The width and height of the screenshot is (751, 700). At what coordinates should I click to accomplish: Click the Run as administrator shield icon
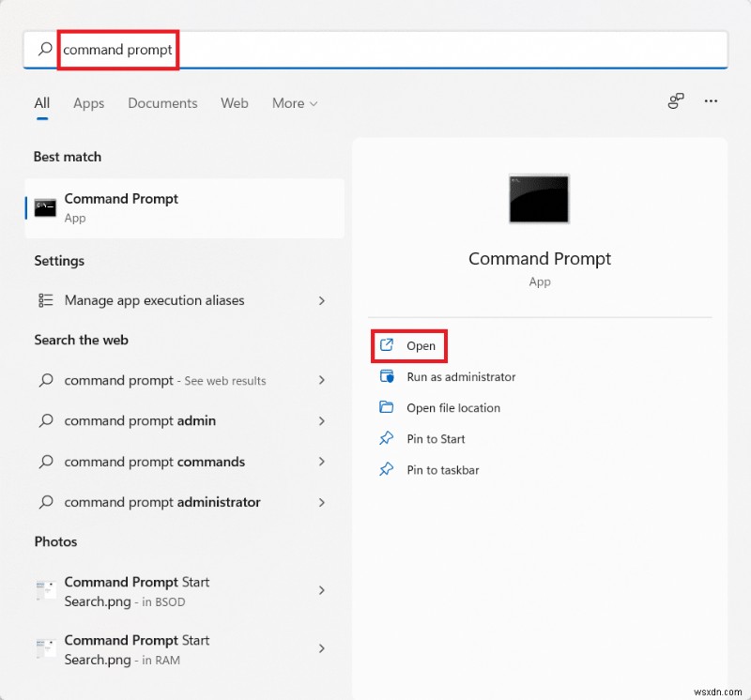(x=386, y=376)
